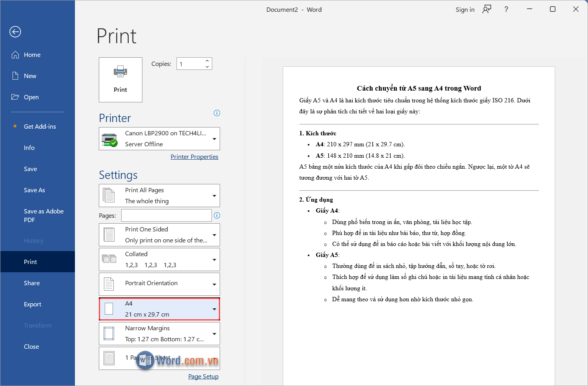The height and width of the screenshot is (386, 588).
Task: Click the Home house icon in sidebar
Action: coord(15,55)
